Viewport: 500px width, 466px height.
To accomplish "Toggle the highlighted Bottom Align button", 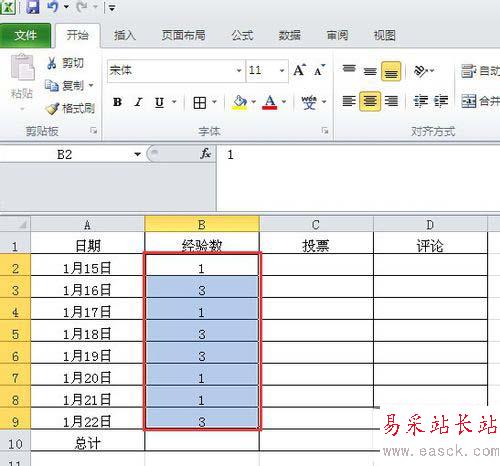I will pos(391,71).
